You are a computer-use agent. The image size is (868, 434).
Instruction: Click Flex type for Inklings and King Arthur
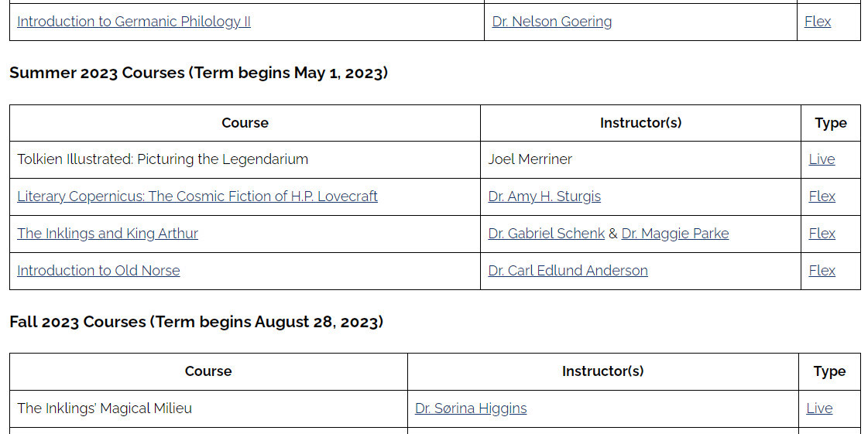coord(822,234)
